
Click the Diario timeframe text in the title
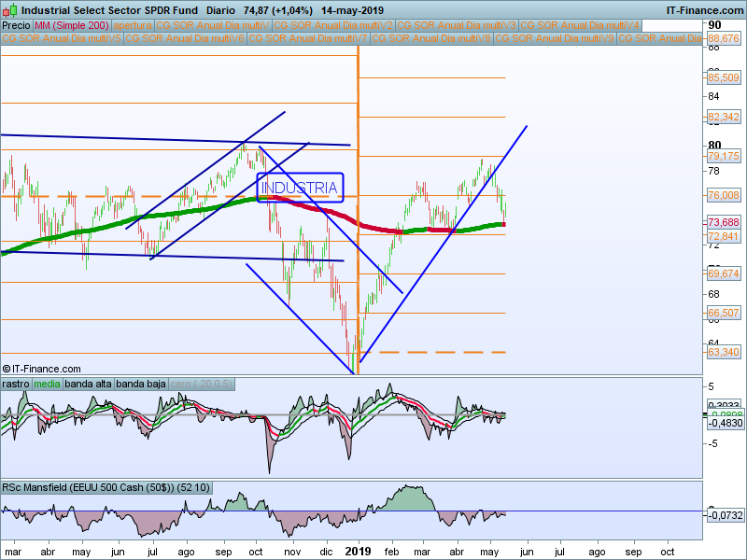coord(220,10)
